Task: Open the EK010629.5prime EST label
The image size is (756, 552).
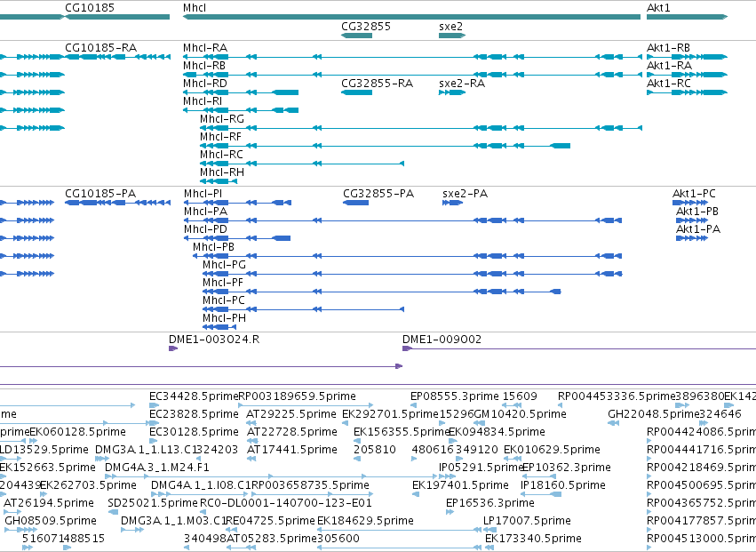Action: click(x=552, y=450)
